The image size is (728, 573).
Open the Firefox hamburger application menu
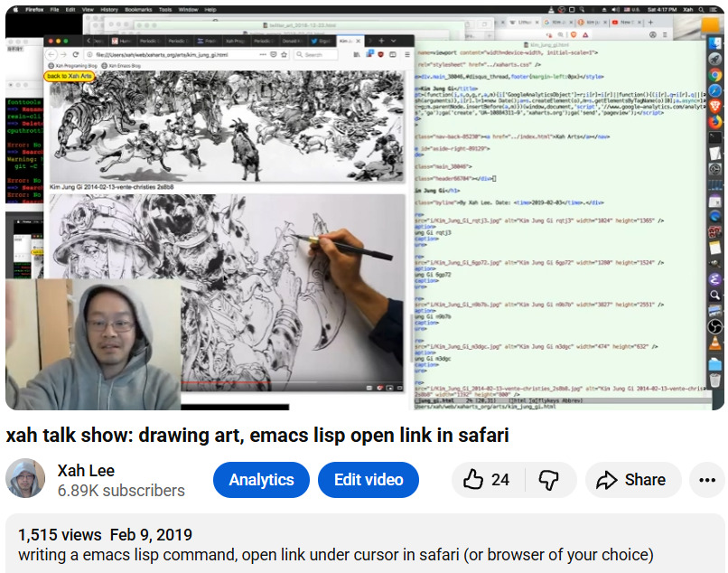click(x=407, y=54)
